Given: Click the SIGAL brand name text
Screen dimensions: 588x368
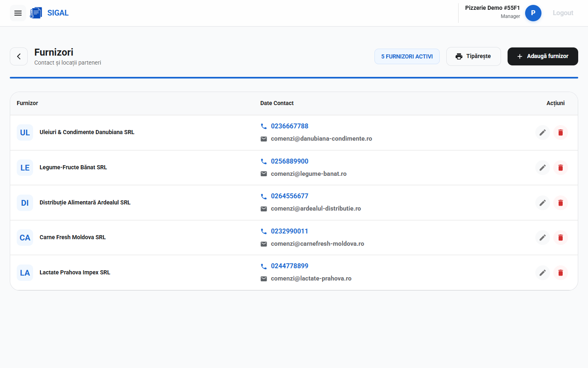Looking at the screenshot, I should (58, 13).
